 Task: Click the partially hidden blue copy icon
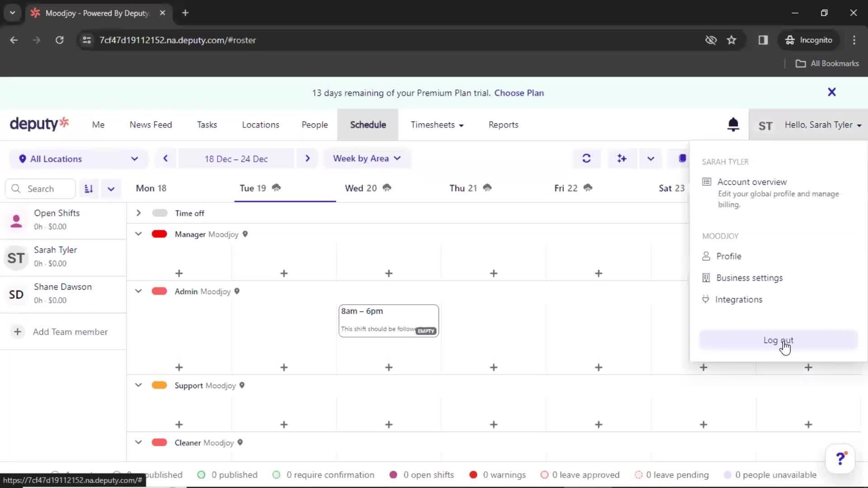pos(682,159)
